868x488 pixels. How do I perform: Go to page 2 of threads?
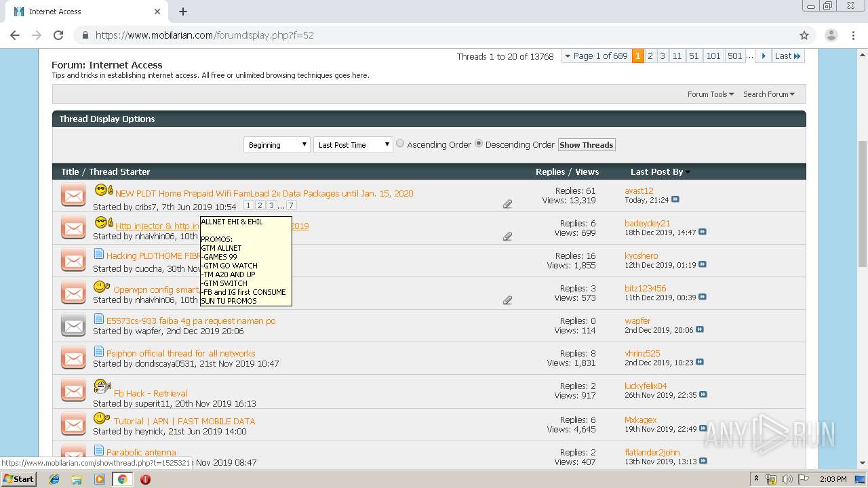pyautogui.click(x=650, y=56)
